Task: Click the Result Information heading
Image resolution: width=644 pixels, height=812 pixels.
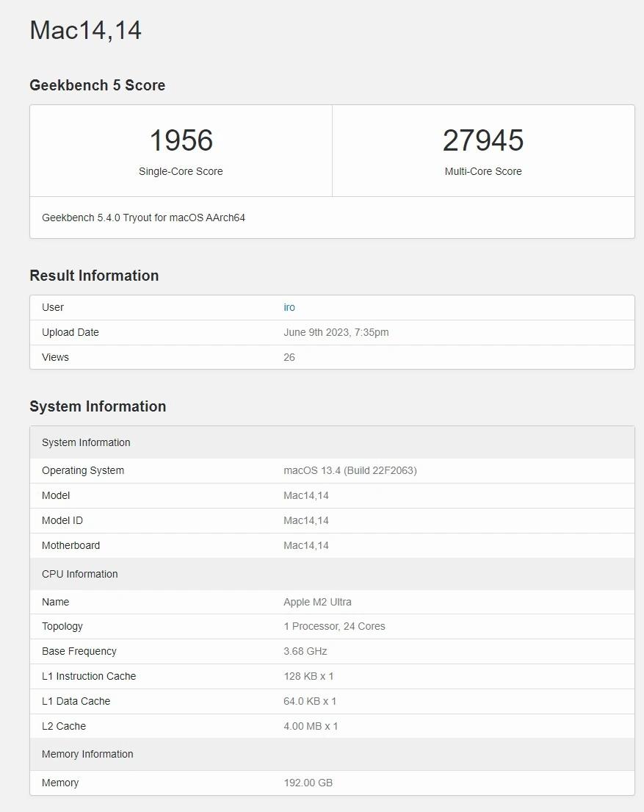Action: pyautogui.click(x=94, y=276)
